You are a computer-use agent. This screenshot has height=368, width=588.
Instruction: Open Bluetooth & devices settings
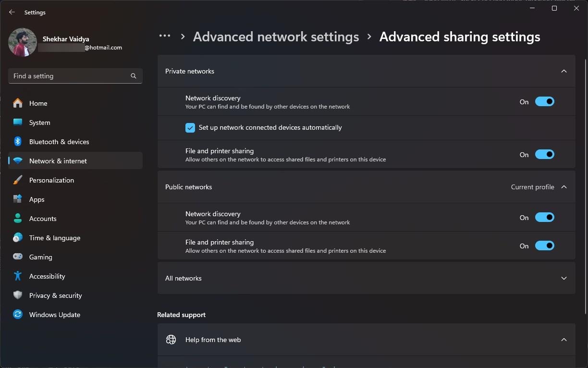coord(59,141)
